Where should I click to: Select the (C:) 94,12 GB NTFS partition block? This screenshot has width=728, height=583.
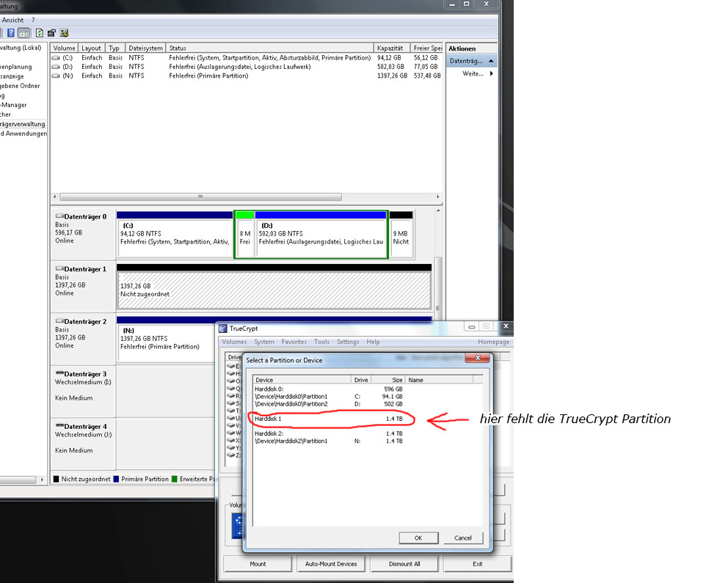(175, 234)
